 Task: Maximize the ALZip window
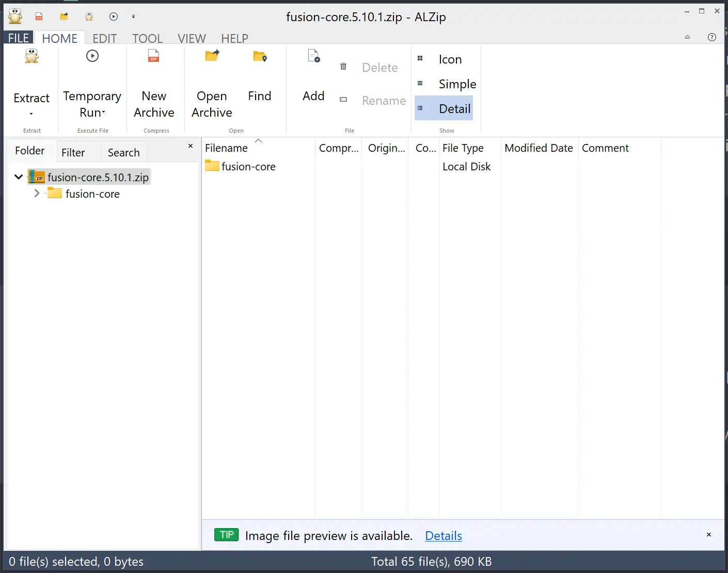click(x=702, y=11)
